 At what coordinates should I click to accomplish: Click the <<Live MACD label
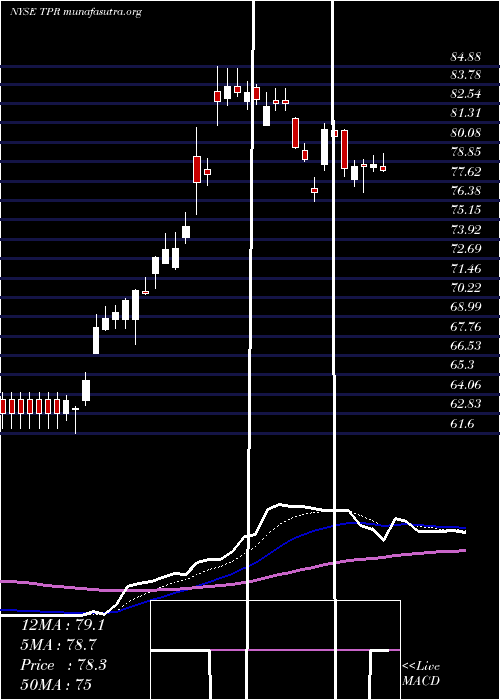(421, 674)
